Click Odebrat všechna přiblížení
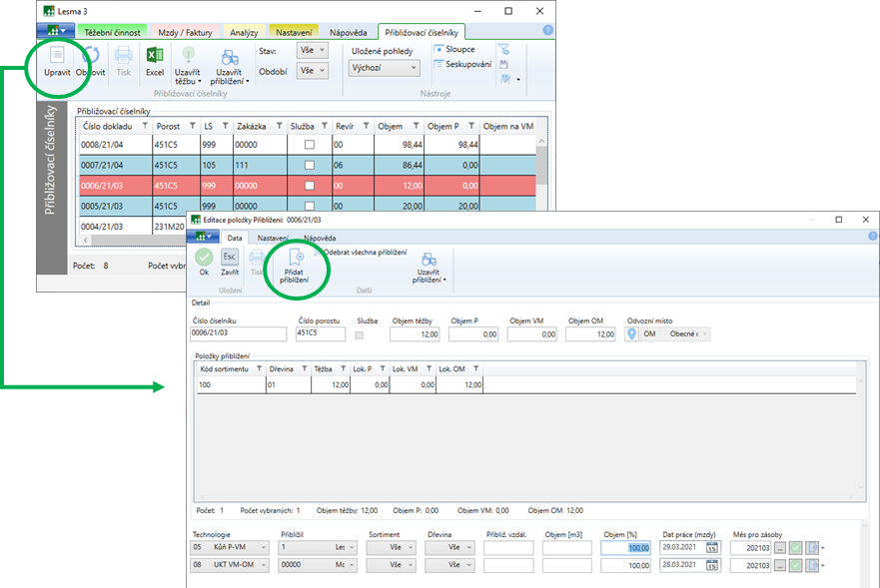The width and height of the screenshot is (880, 588). pyautogui.click(x=364, y=254)
